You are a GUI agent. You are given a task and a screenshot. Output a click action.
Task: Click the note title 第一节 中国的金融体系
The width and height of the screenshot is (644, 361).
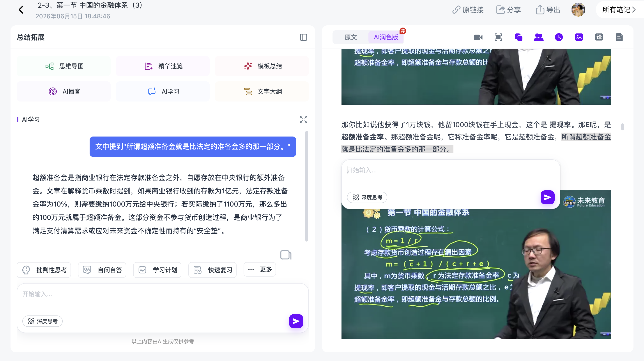[90, 5]
